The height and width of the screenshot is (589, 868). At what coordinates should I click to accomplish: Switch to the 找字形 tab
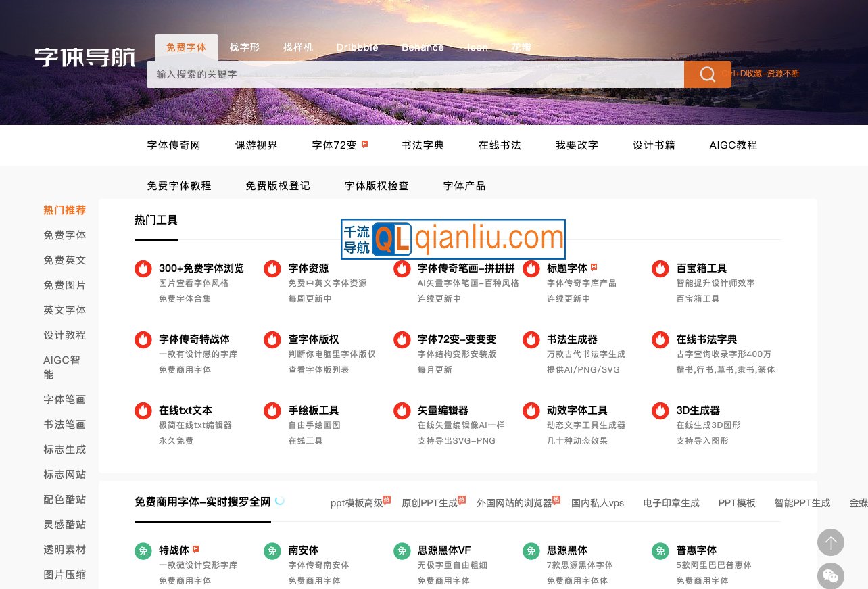point(244,47)
